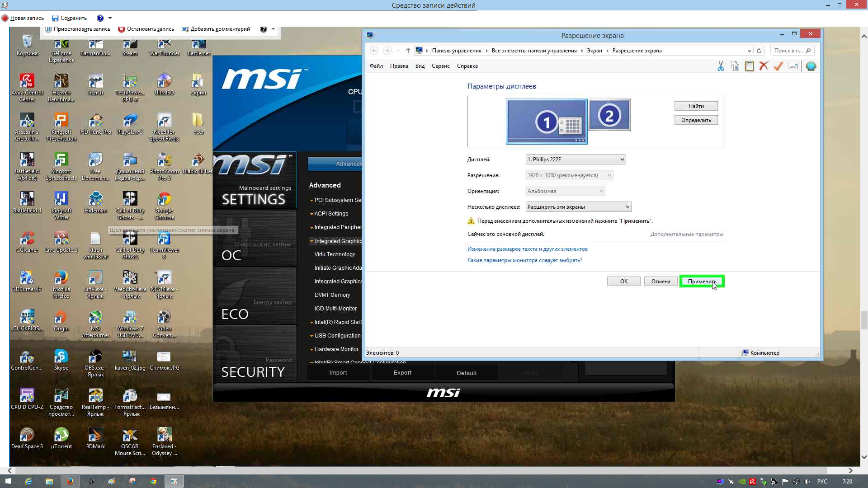Click the Google Chrome taskbar icon
Screen dimensions: 868x488
point(153,481)
